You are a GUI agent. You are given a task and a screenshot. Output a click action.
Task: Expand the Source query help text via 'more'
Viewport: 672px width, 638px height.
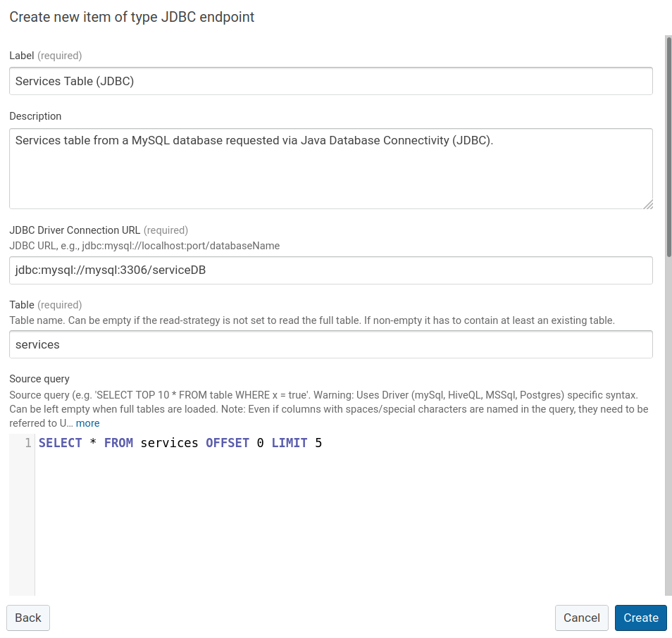87,423
